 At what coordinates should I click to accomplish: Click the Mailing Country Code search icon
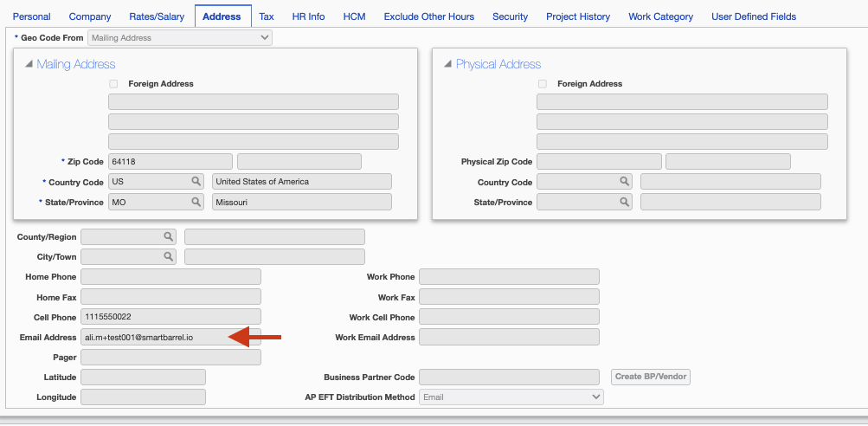pos(196,182)
